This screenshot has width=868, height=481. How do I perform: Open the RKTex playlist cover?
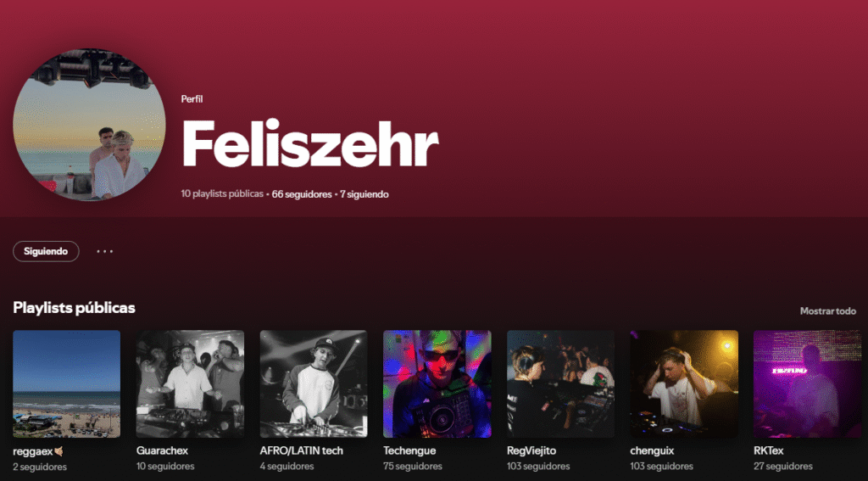pyautogui.click(x=808, y=383)
